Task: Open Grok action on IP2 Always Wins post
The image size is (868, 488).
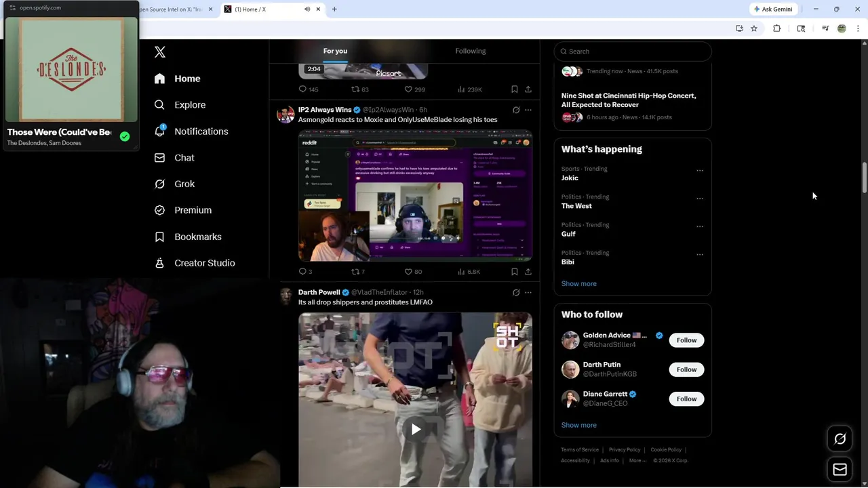Action: point(516,110)
